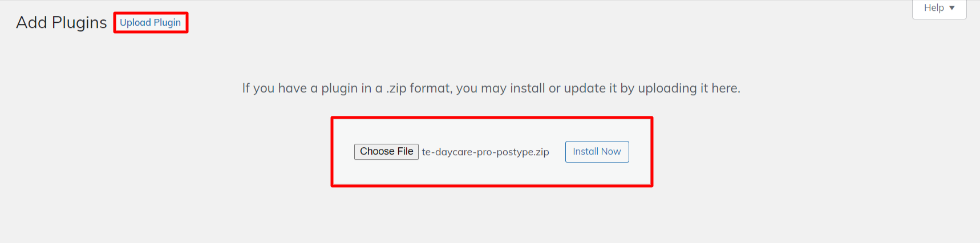Click the word "Upload" in the Upload Plugin button
Viewport: 980px width, 243px height.
(x=135, y=23)
